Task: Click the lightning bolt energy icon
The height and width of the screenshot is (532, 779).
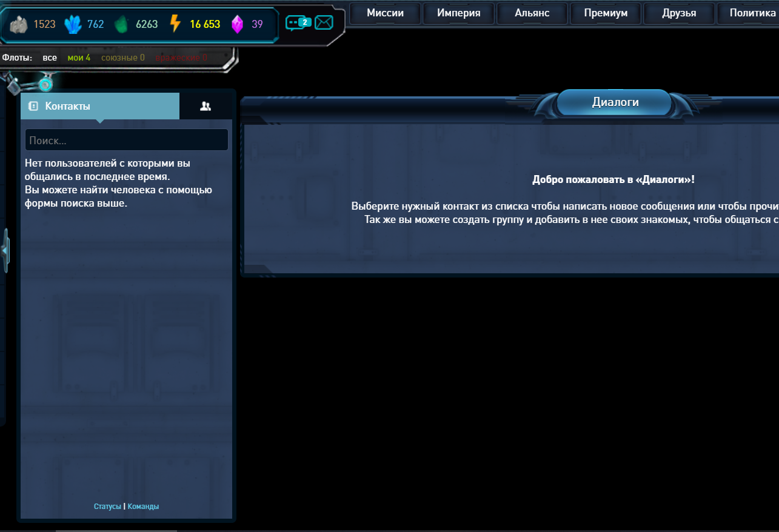Action: tap(175, 24)
